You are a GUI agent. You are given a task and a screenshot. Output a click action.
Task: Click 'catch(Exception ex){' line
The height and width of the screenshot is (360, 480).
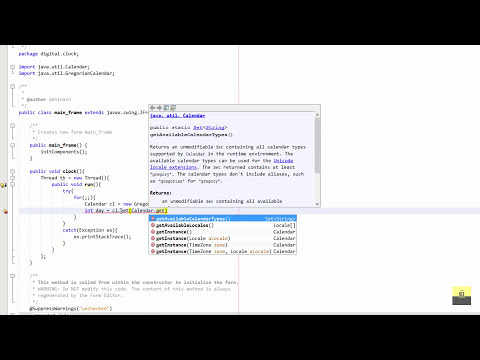coord(90,230)
